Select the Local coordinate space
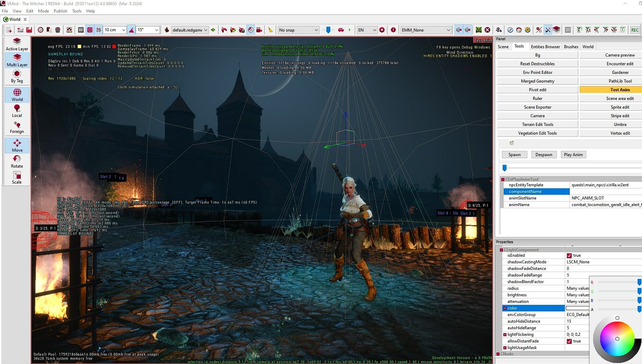The width and height of the screenshot is (642, 364). 17,111
